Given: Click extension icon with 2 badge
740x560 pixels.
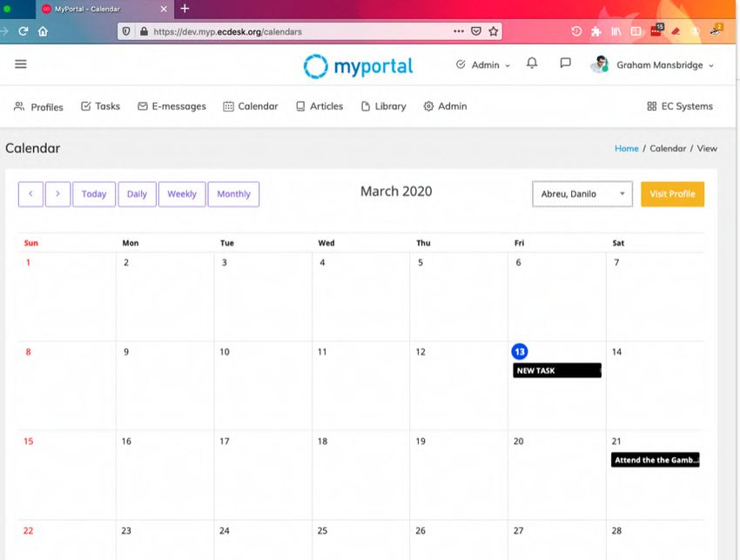Looking at the screenshot, I should click(716, 30).
